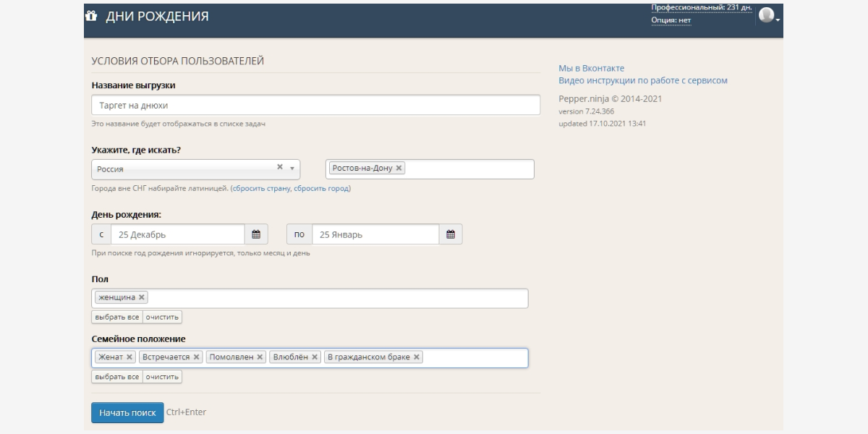Remove the женщина gender tag
This screenshot has height=434, width=868.
[142, 297]
